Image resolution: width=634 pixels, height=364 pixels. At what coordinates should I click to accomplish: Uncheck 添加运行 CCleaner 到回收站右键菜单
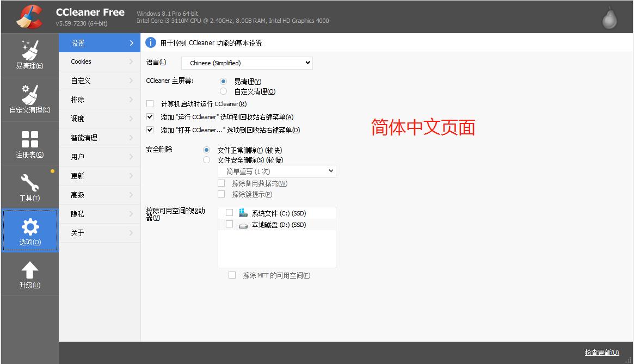[149, 116]
